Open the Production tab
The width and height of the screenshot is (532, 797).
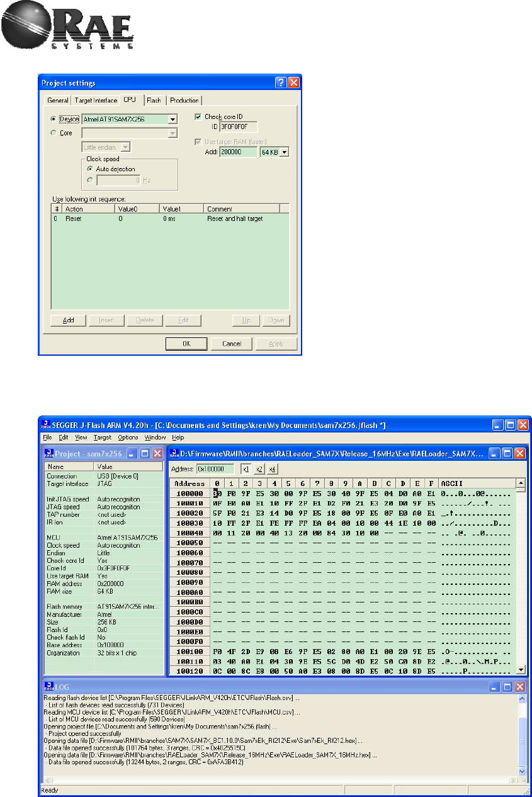click(x=184, y=100)
